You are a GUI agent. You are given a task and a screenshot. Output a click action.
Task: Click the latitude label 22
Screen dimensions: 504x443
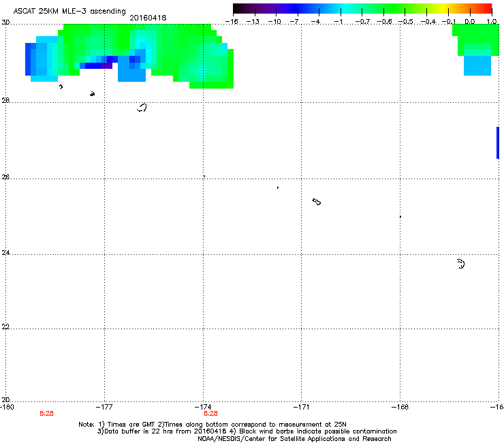click(x=5, y=326)
